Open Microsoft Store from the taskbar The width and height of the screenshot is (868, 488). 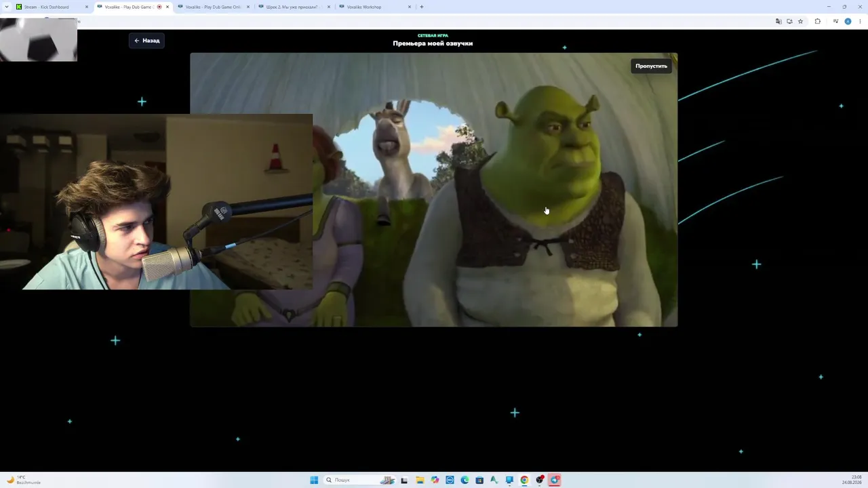[x=479, y=480]
